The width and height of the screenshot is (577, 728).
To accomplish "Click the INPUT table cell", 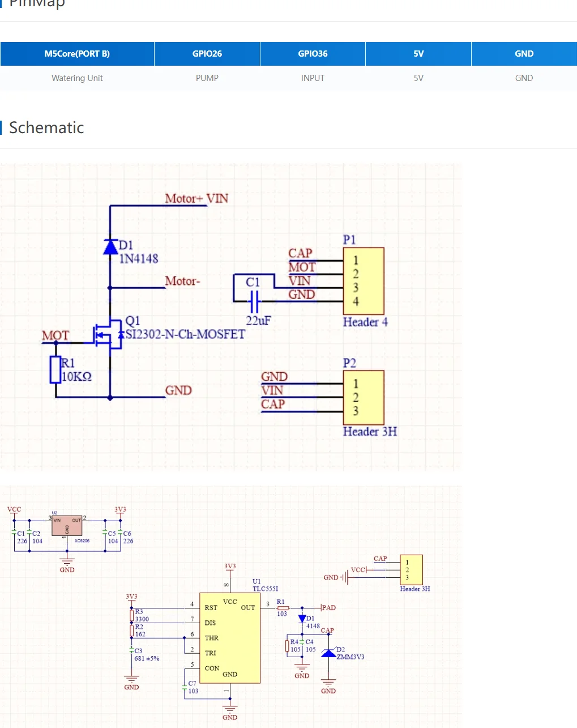I will point(313,78).
